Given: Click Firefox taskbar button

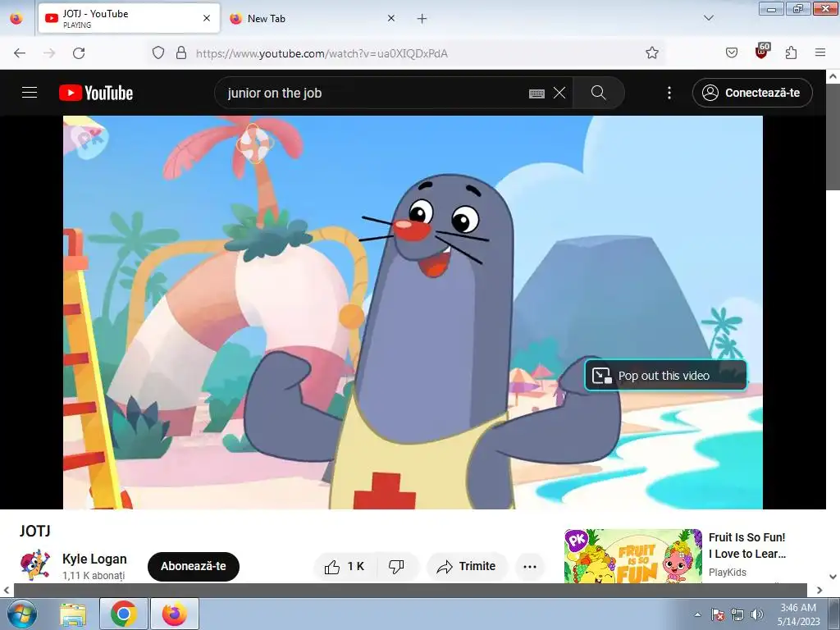Looking at the screenshot, I should point(175,614).
